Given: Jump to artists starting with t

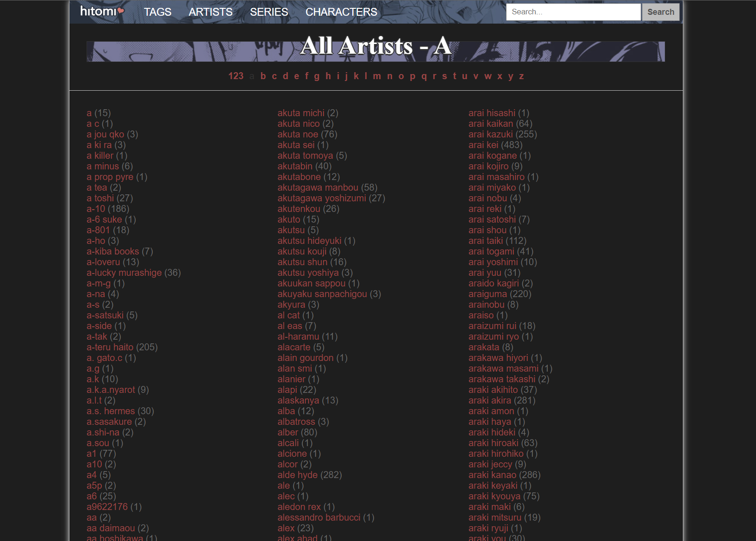Looking at the screenshot, I should click(455, 76).
